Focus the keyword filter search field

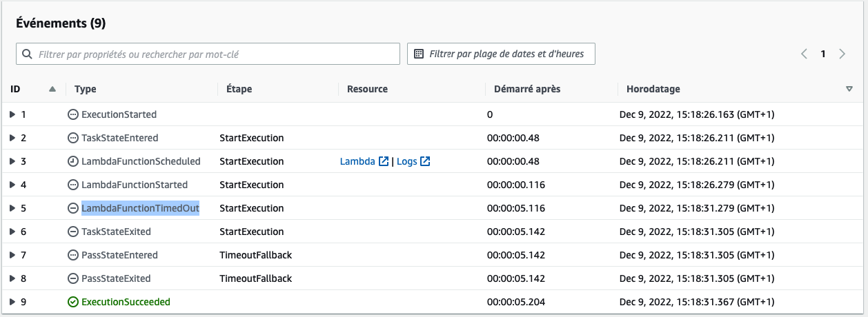point(208,54)
